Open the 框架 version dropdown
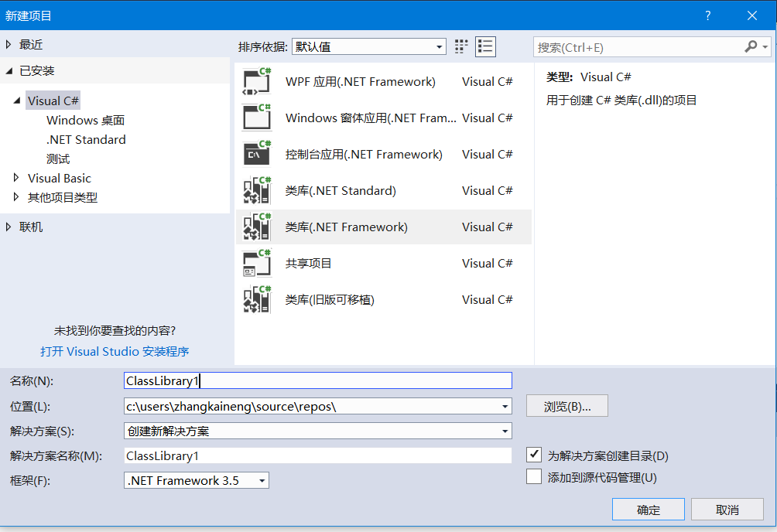This screenshot has height=532, width=777. coord(262,480)
